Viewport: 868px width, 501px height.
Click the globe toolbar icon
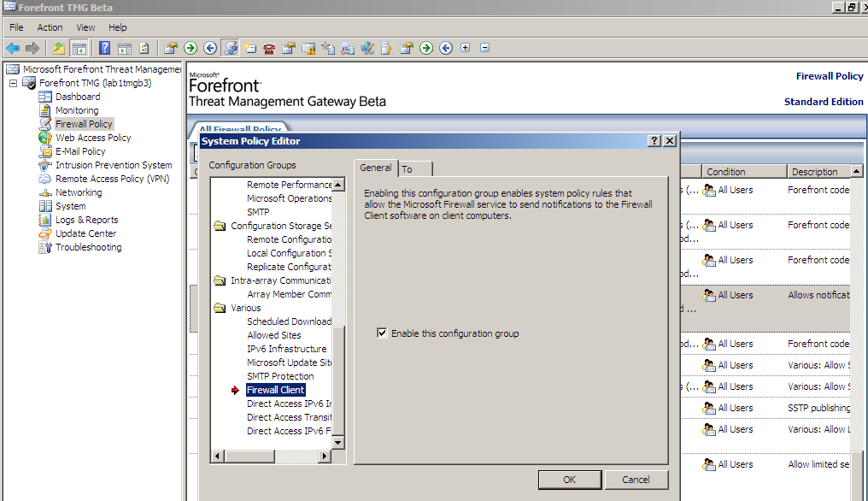(367, 48)
